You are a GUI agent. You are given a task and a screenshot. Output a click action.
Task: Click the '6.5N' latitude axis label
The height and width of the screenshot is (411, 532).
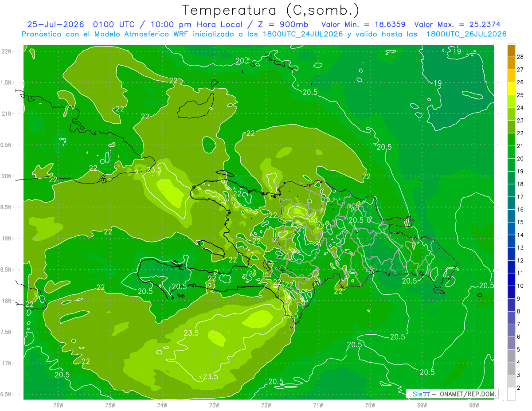[7, 395]
